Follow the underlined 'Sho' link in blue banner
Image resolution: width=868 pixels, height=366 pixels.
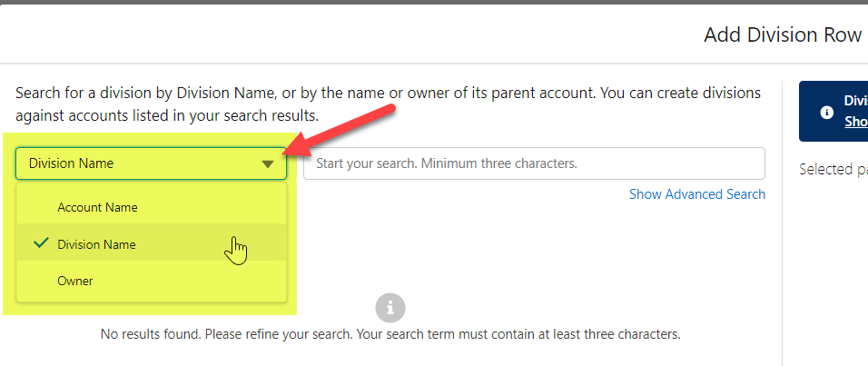pos(855,122)
